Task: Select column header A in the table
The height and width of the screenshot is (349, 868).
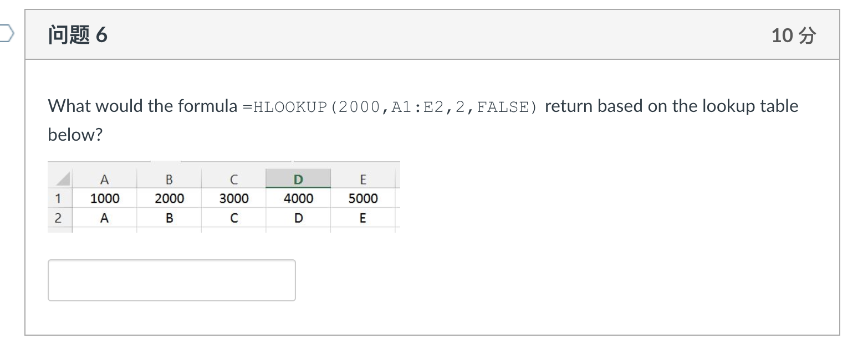Action: [x=105, y=178]
